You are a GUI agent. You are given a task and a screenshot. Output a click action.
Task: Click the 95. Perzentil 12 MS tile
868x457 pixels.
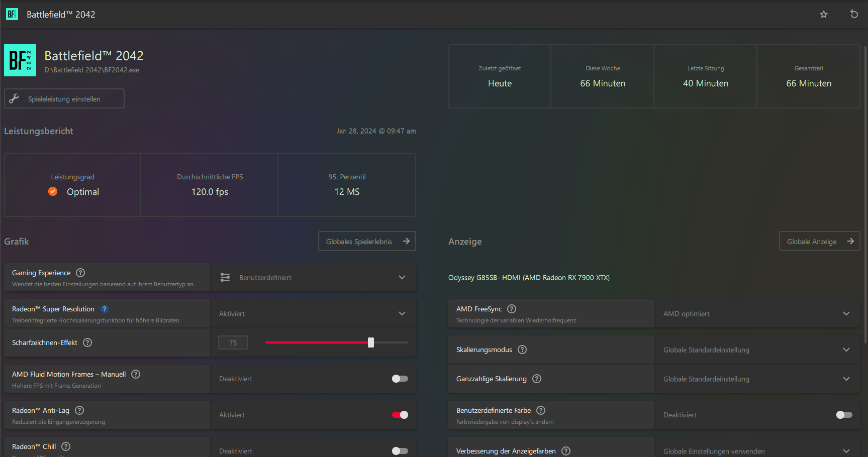click(x=347, y=185)
